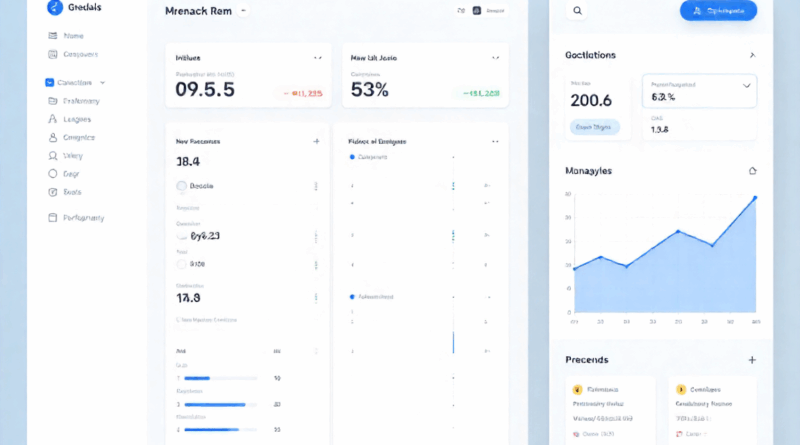This screenshot has width=800, height=445.
Task: Click the user icon beside Leagues
Action: 52,119
